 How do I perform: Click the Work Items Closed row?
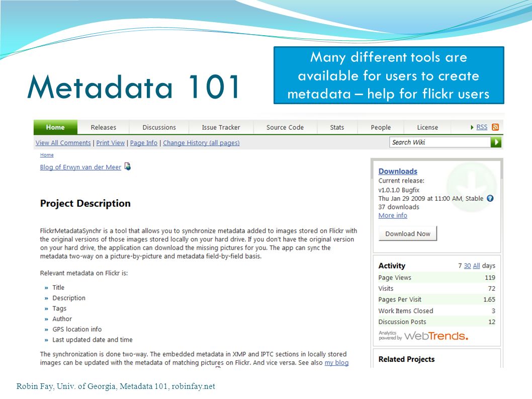pos(436,311)
